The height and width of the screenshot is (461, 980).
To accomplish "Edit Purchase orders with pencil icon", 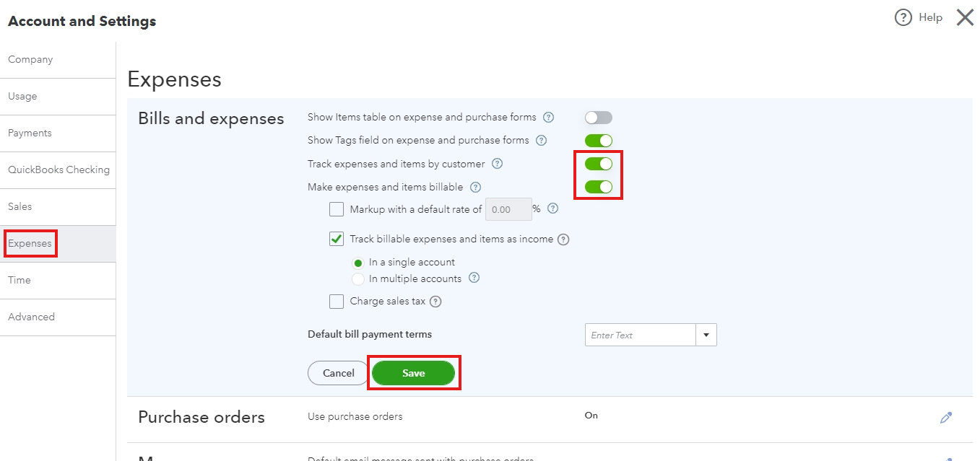I will point(946,417).
